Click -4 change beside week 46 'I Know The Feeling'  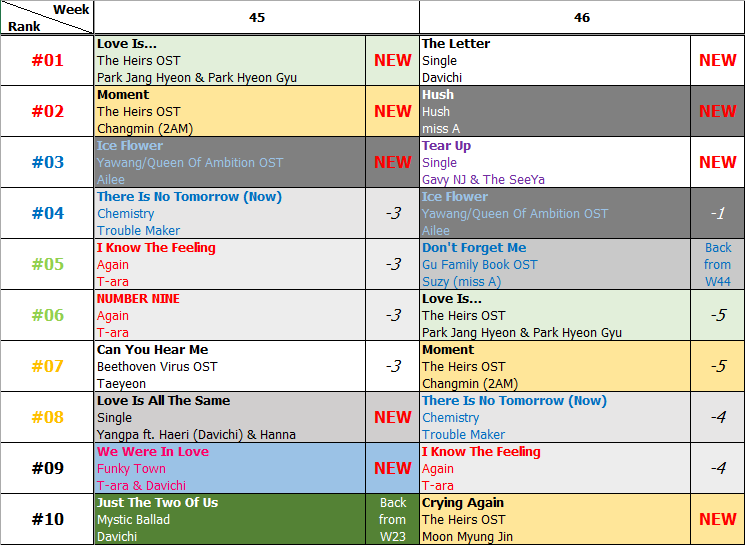pyautogui.click(x=717, y=468)
